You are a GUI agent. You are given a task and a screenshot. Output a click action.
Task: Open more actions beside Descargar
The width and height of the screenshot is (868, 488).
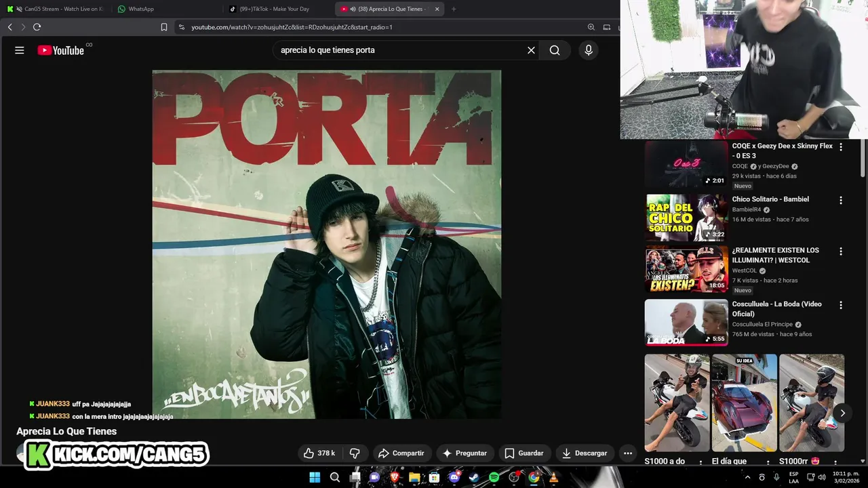tap(628, 453)
